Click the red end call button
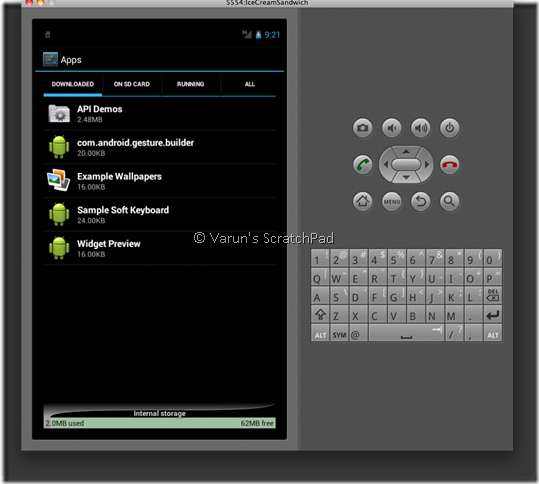The height and width of the screenshot is (484, 539). click(x=449, y=165)
